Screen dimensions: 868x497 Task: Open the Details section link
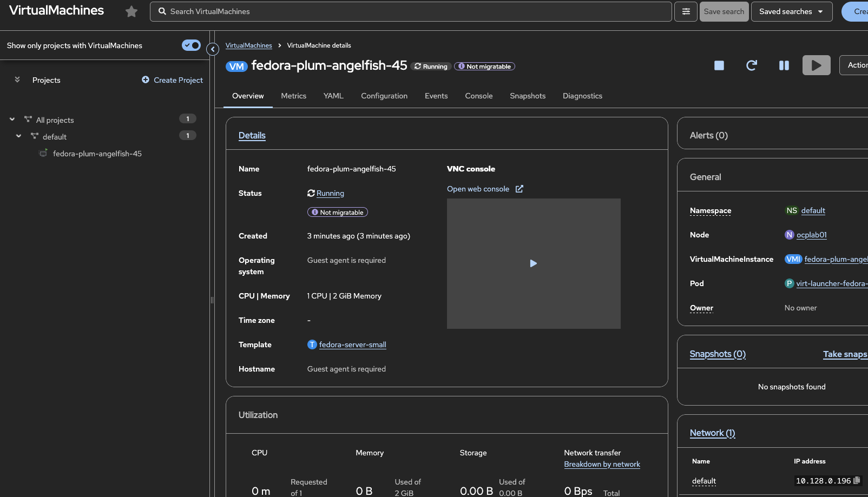pyautogui.click(x=252, y=135)
